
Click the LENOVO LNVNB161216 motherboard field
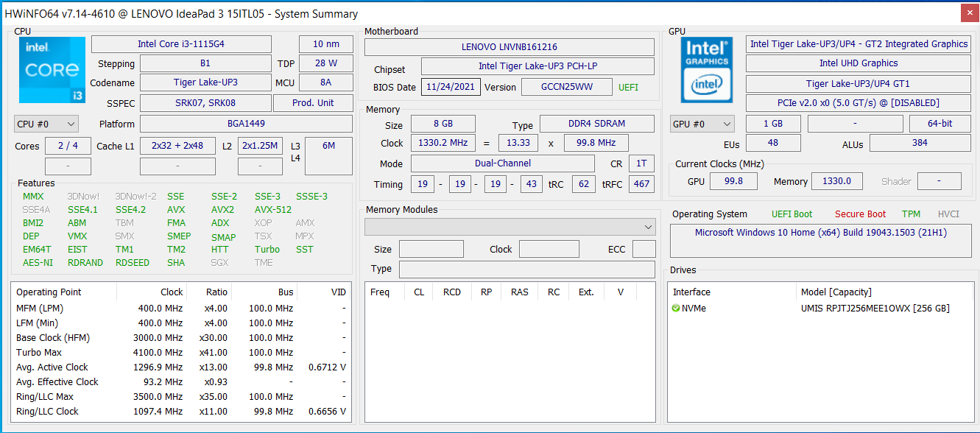tap(509, 47)
